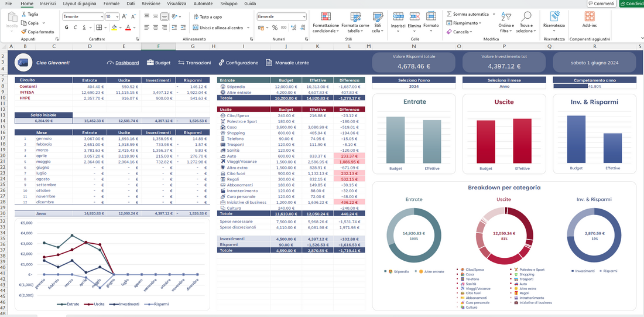
Task: Toggle bold (G) formatting
Action: [x=66, y=28]
